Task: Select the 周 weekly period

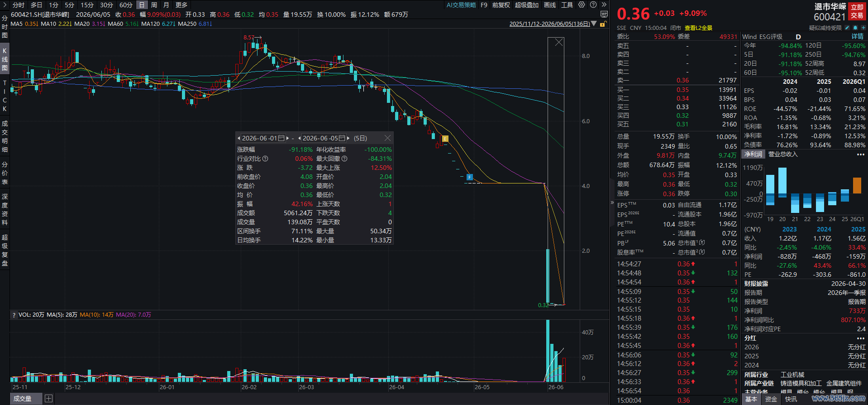Action: (x=154, y=5)
